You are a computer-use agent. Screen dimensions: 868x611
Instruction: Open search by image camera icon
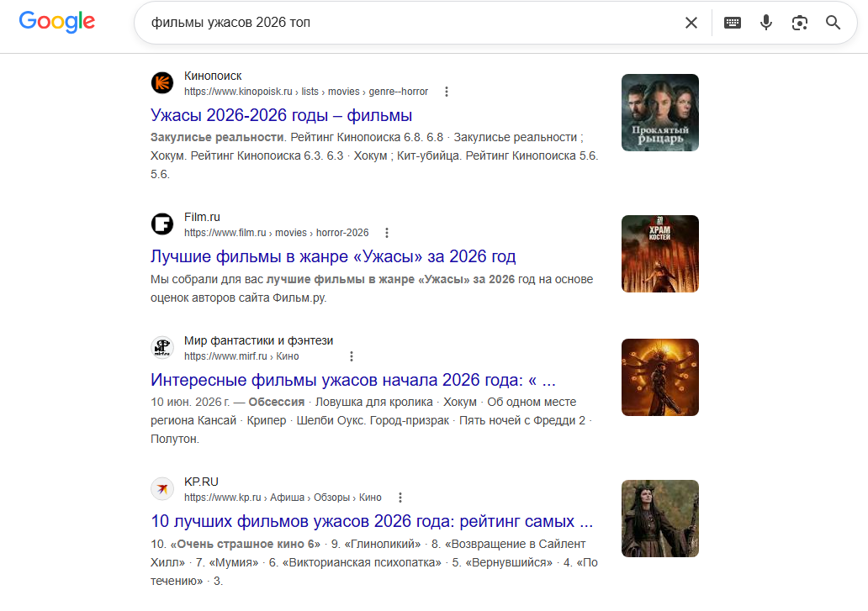coord(799,23)
